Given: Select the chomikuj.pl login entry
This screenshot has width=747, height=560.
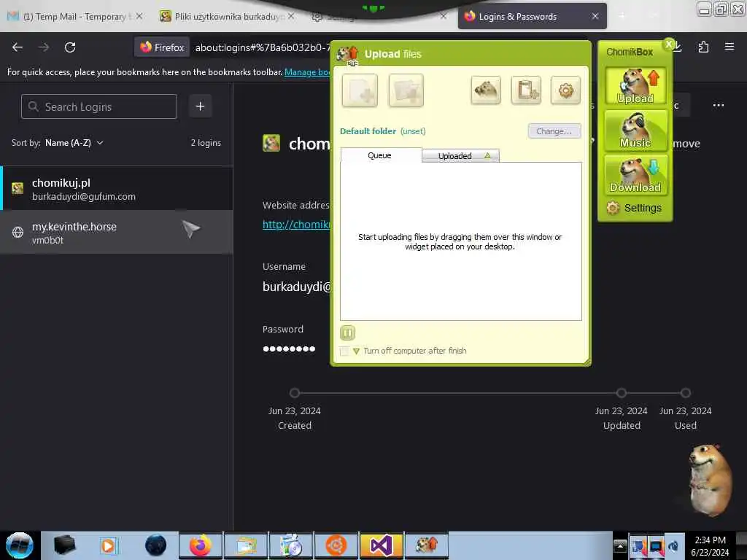Looking at the screenshot, I should point(117,189).
